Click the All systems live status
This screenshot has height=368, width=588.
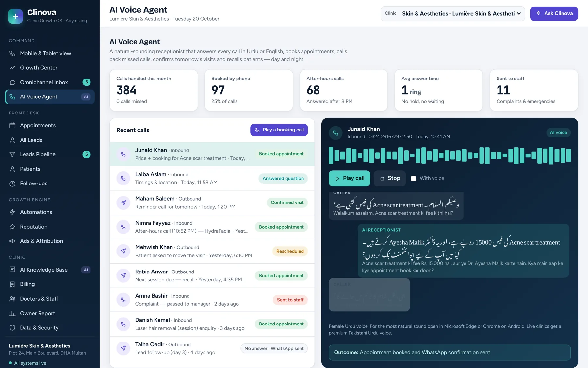27,363
